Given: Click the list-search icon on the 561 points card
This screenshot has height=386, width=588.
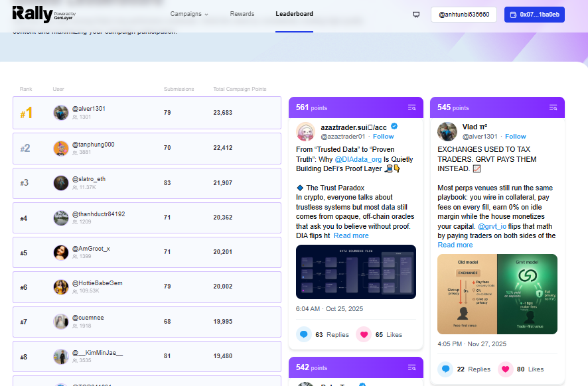Looking at the screenshot, I should [x=412, y=107].
